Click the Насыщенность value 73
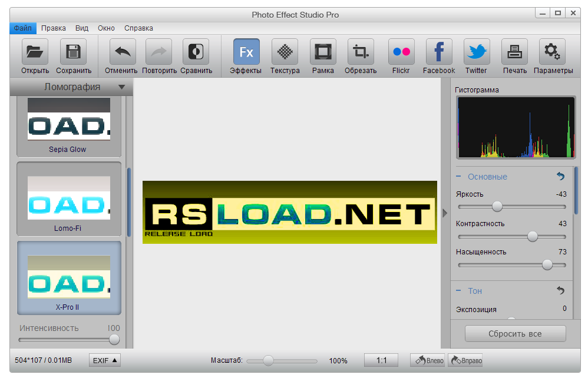Viewport: 588px width, 381px height. point(563,252)
